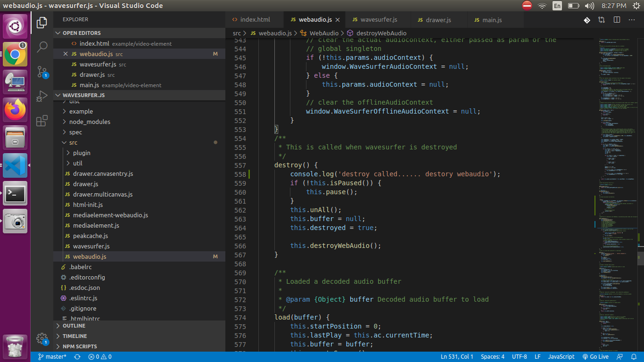This screenshot has width=644, height=362.
Task: Switch to the index.html tab
Action: 255,20
